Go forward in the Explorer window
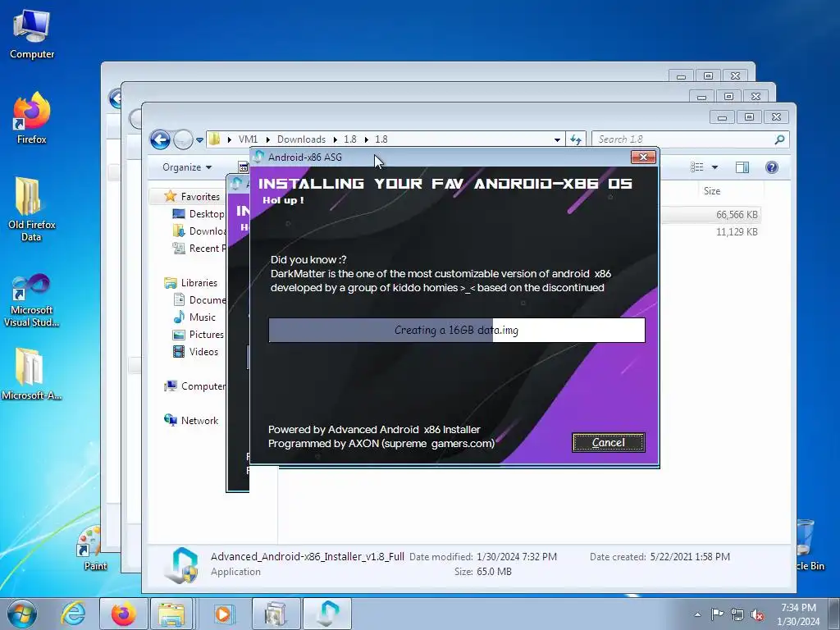Image resolution: width=840 pixels, height=630 pixels. tap(183, 139)
